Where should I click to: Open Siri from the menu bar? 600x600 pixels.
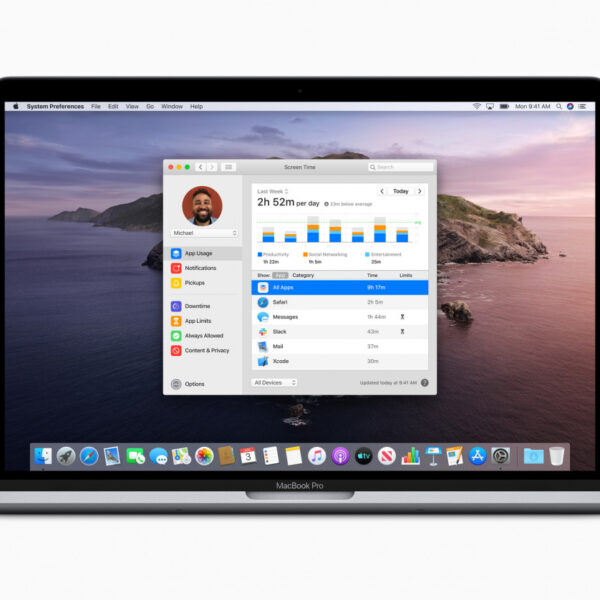point(570,106)
